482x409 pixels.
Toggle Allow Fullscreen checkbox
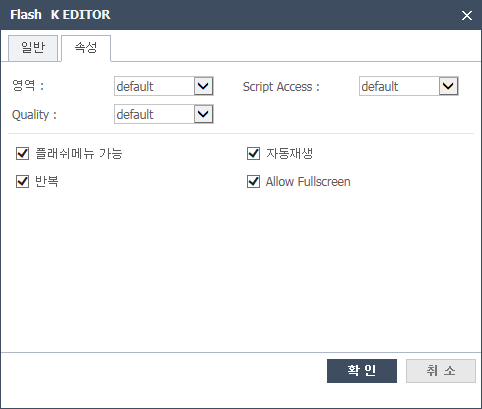(x=253, y=182)
